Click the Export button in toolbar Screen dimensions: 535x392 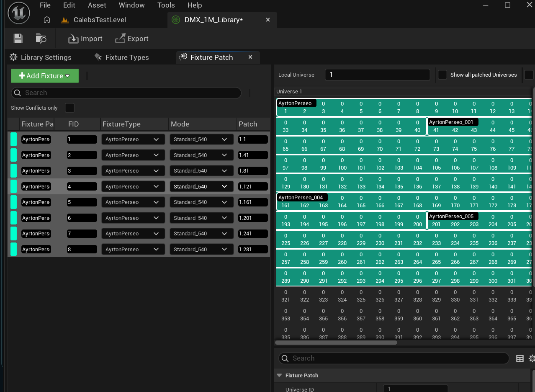[132, 39]
